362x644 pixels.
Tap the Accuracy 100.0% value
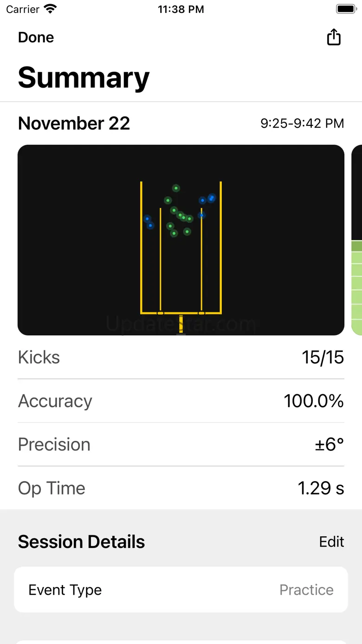pyautogui.click(x=314, y=401)
